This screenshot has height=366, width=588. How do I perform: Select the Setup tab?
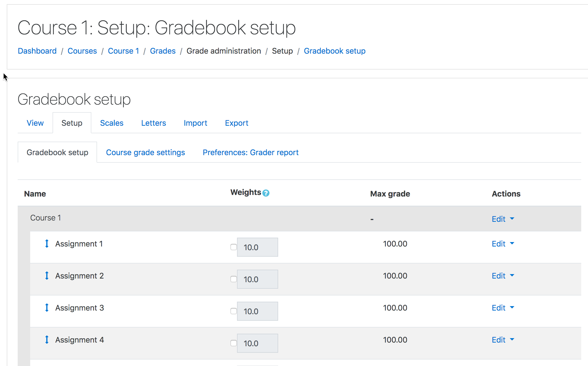tap(72, 123)
